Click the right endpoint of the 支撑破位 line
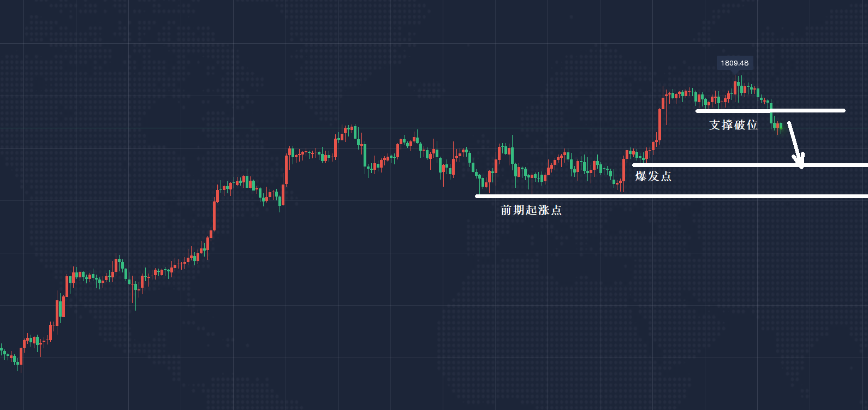Image resolution: width=868 pixels, height=410 pixels. click(x=844, y=111)
